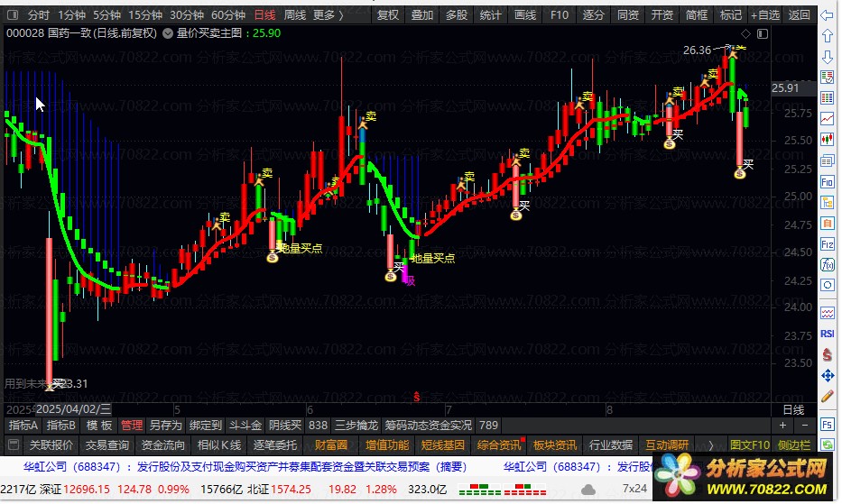The width and height of the screenshot is (842, 504).
Task: Select the pencil drawing tool icon
Action: click(828, 397)
